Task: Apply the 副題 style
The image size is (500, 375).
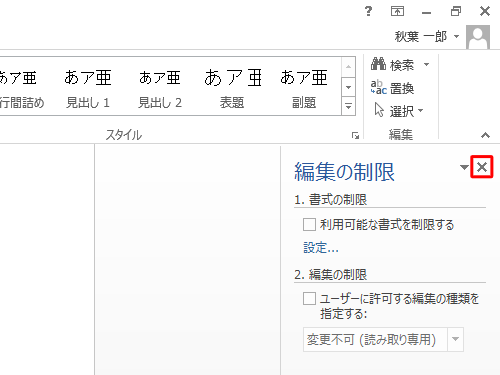Action: (x=304, y=87)
